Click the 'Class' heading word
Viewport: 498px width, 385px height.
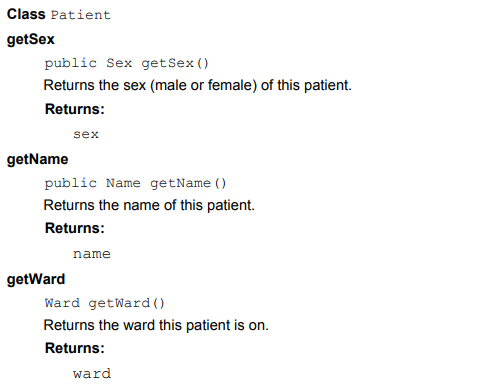26,14
